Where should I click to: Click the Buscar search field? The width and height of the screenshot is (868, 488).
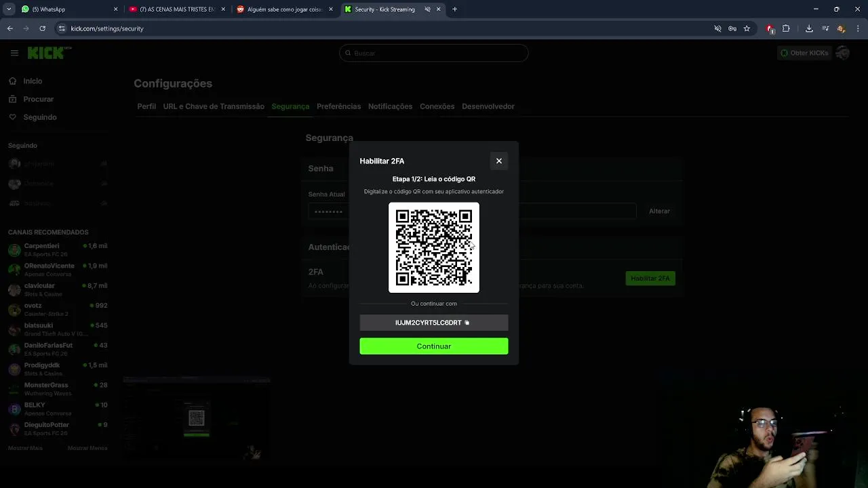point(434,53)
